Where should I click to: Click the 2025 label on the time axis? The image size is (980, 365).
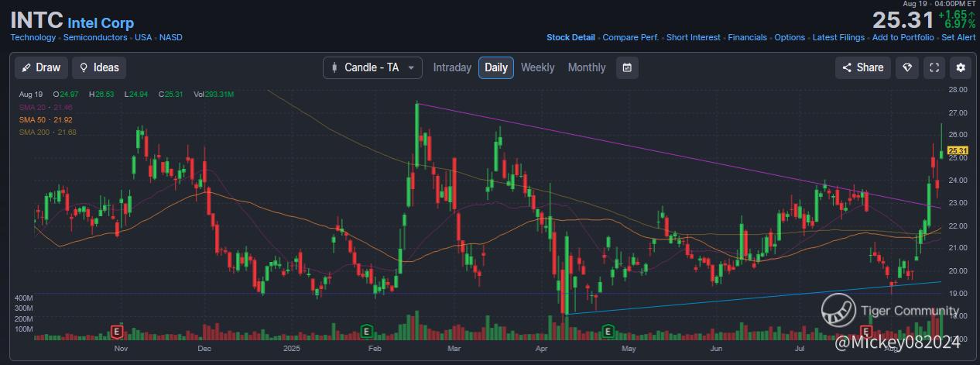[x=291, y=349]
